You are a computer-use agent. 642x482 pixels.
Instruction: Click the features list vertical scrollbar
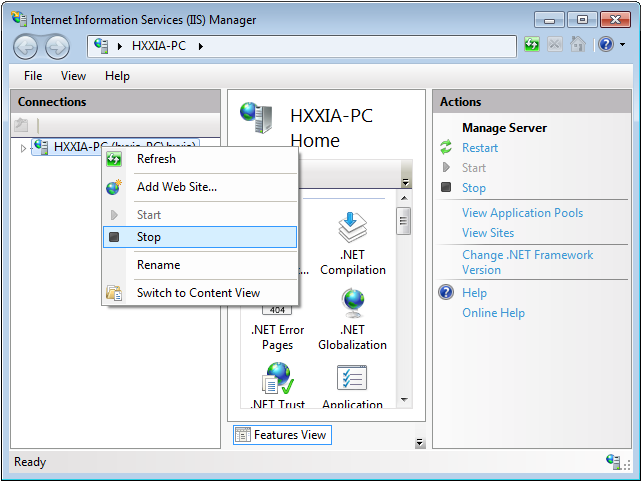(x=404, y=300)
